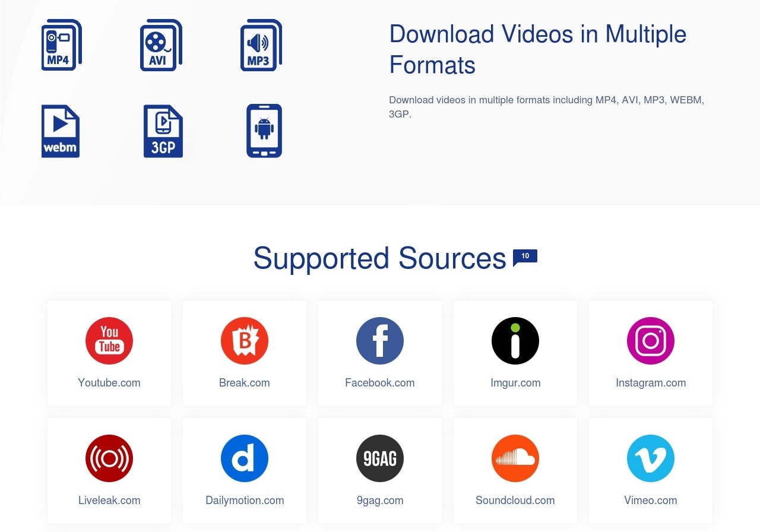Image resolution: width=760 pixels, height=532 pixels.
Task: Choose the webm file icon
Action: (x=61, y=131)
